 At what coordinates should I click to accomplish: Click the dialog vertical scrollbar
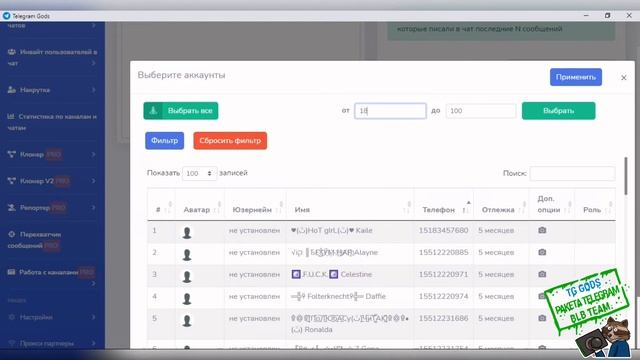(x=626, y=176)
